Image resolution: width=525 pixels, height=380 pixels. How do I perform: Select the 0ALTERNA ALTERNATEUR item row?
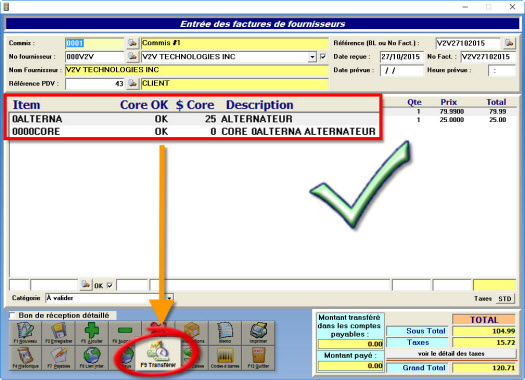click(194, 119)
